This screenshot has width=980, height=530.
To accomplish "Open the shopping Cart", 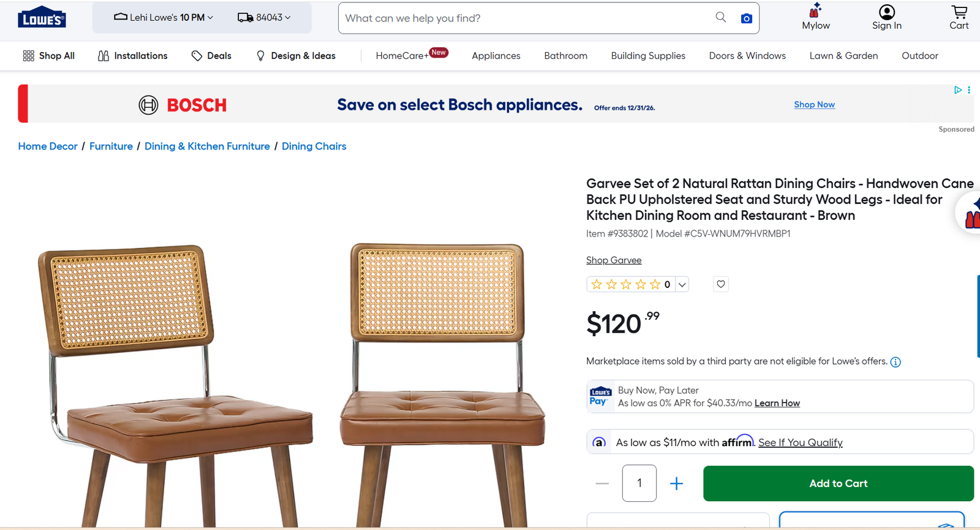I will point(959,17).
